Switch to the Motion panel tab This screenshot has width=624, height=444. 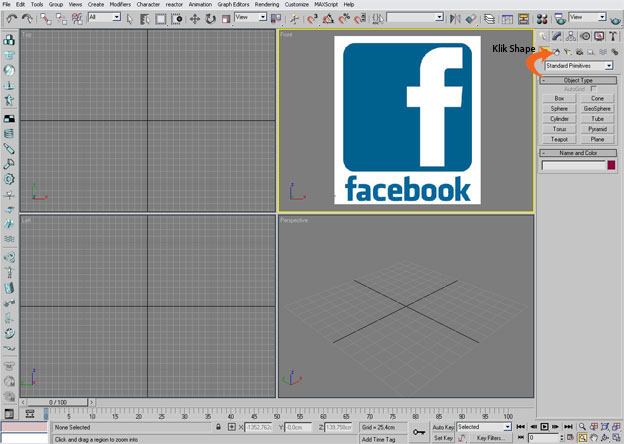[x=585, y=36]
